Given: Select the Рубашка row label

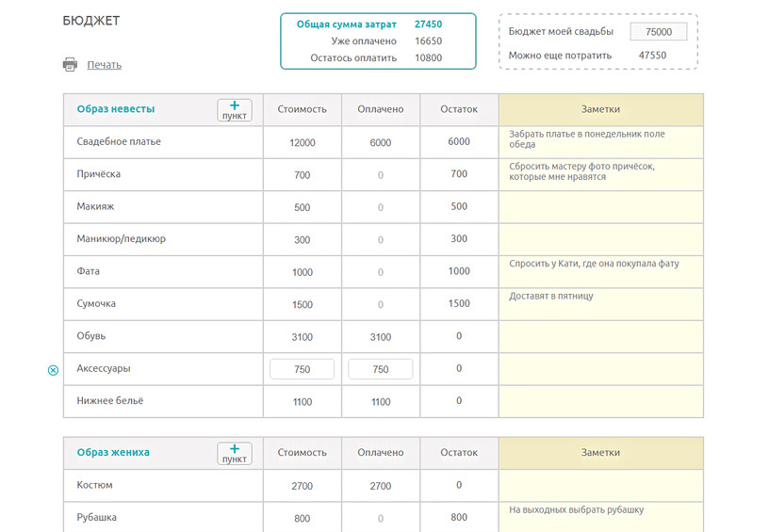Looking at the screenshot, I should tap(97, 517).
